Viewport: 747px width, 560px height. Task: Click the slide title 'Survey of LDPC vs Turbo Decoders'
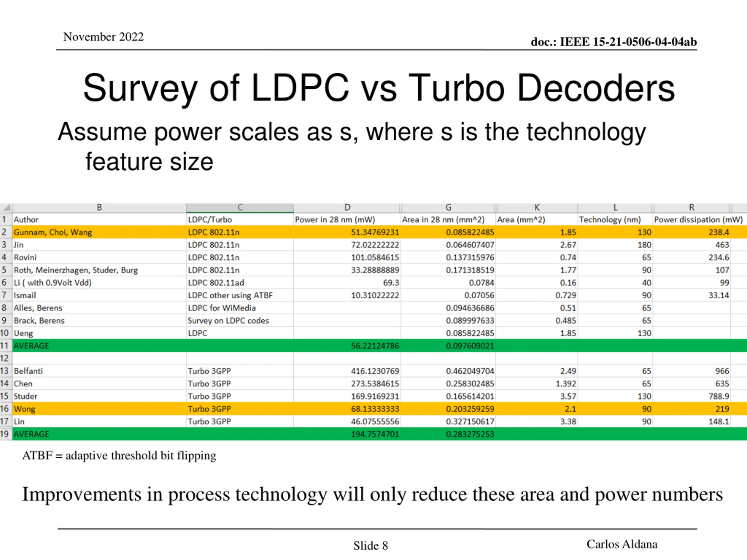pyautogui.click(x=378, y=88)
